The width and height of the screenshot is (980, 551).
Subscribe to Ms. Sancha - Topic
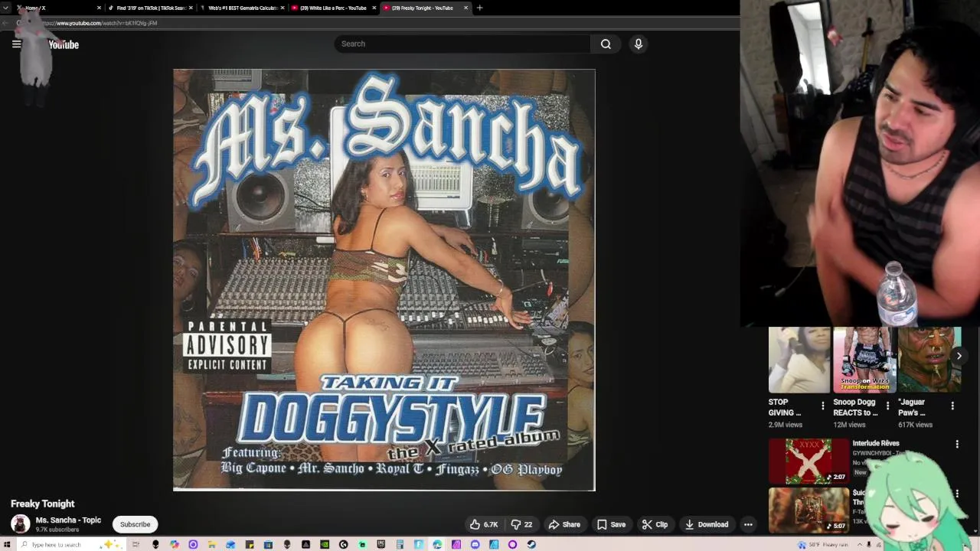point(135,524)
